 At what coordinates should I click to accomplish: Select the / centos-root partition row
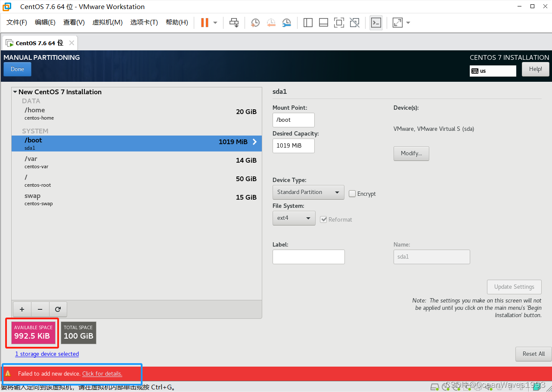[x=136, y=181]
